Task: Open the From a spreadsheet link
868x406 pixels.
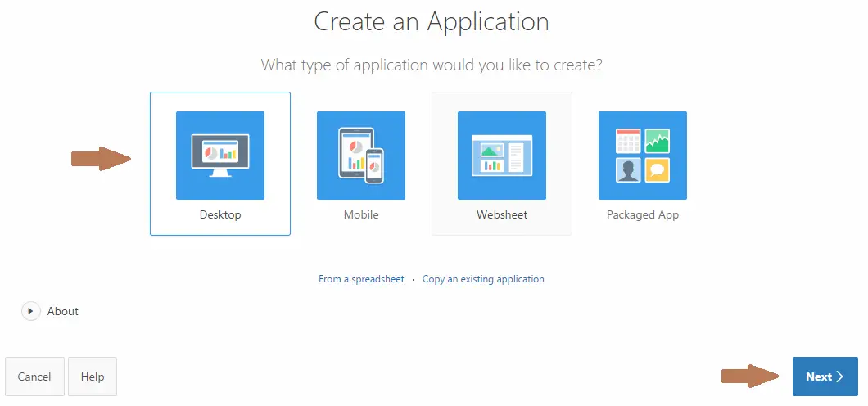Action: coord(361,279)
